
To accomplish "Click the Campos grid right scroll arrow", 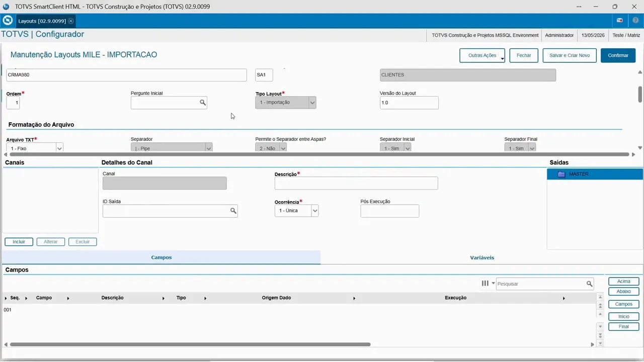I will [x=592, y=344].
